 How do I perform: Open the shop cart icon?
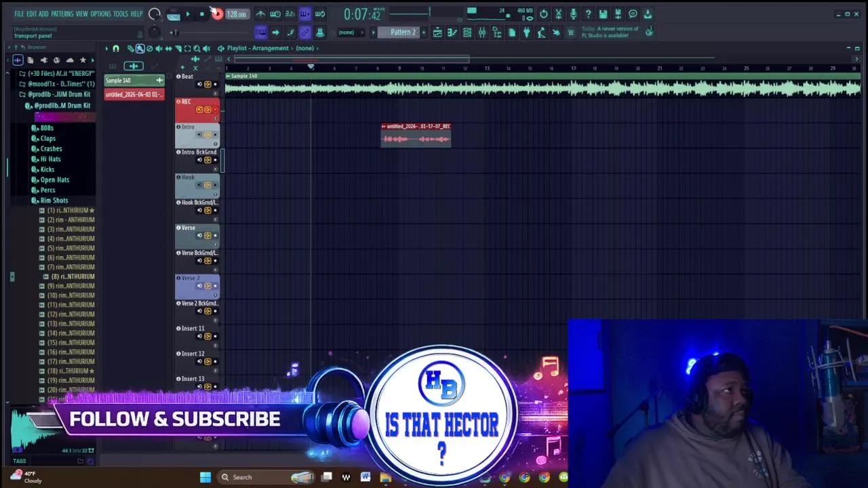pos(571,33)
